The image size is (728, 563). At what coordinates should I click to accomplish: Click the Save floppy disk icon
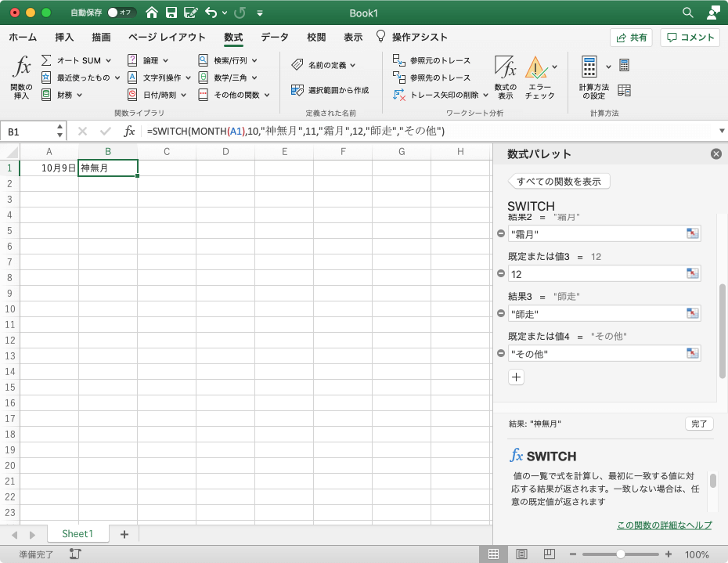click(x=171, y=13)
